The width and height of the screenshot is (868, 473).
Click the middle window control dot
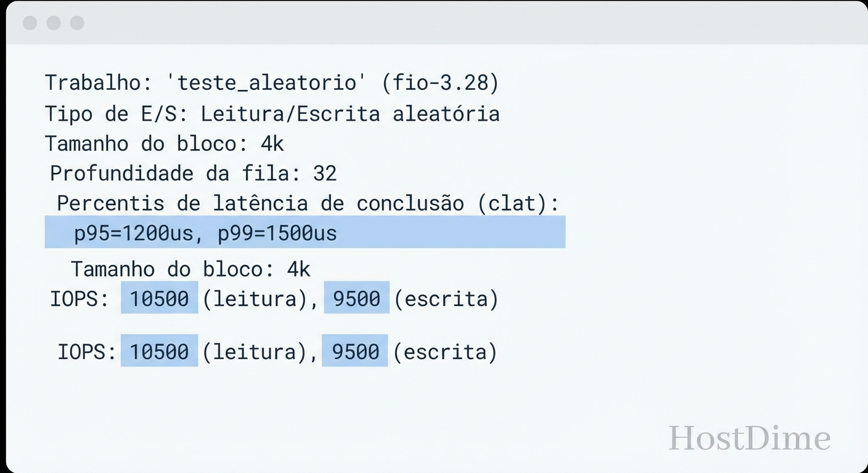(x=54, y=23)
